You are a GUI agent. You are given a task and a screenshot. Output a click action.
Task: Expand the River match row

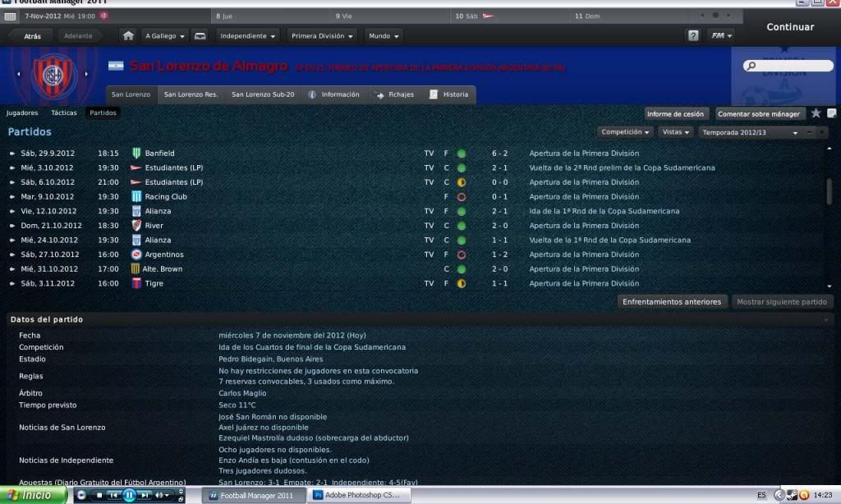pyautogui.click(x=11, y=226)
